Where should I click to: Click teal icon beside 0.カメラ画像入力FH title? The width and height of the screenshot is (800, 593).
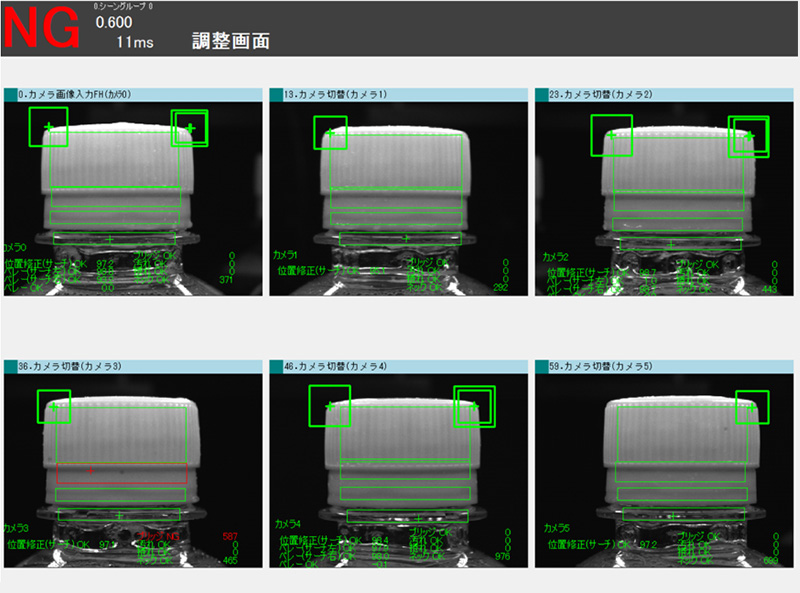coord(10,94)
